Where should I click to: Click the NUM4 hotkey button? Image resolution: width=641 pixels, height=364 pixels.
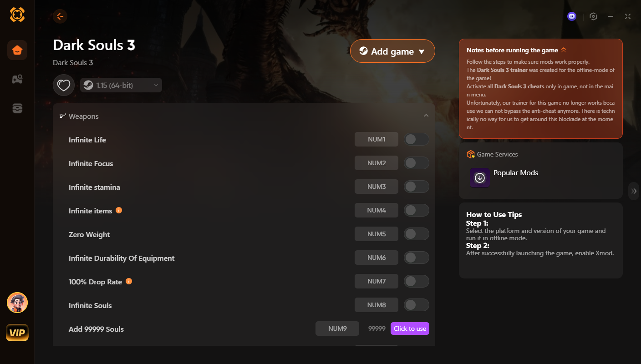[x=376, y=210]
